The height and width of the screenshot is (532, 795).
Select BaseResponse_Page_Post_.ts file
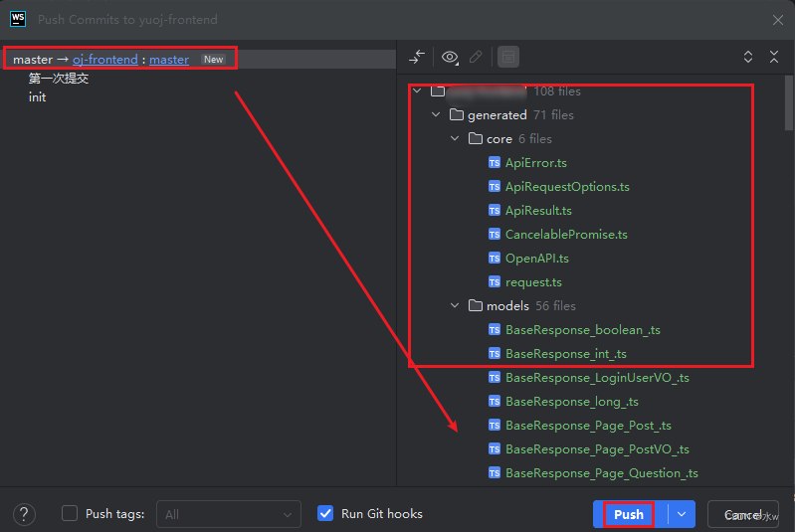click(588, 425)
